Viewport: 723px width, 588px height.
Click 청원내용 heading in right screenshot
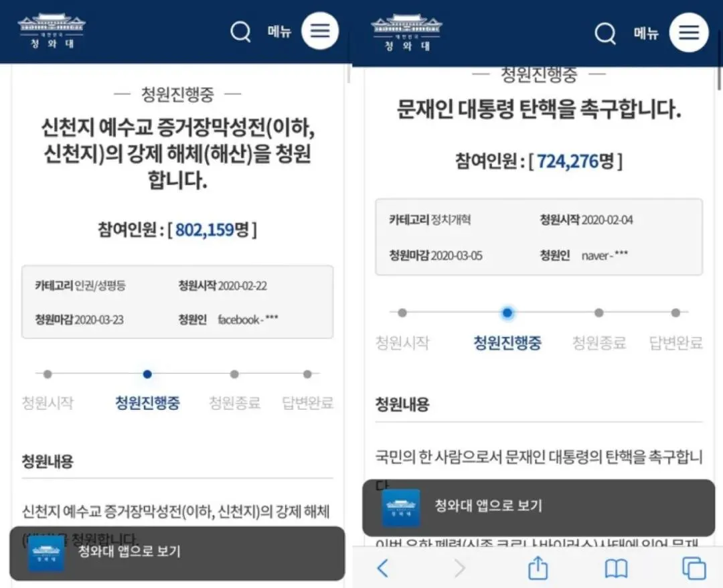(x=402, y=404)
